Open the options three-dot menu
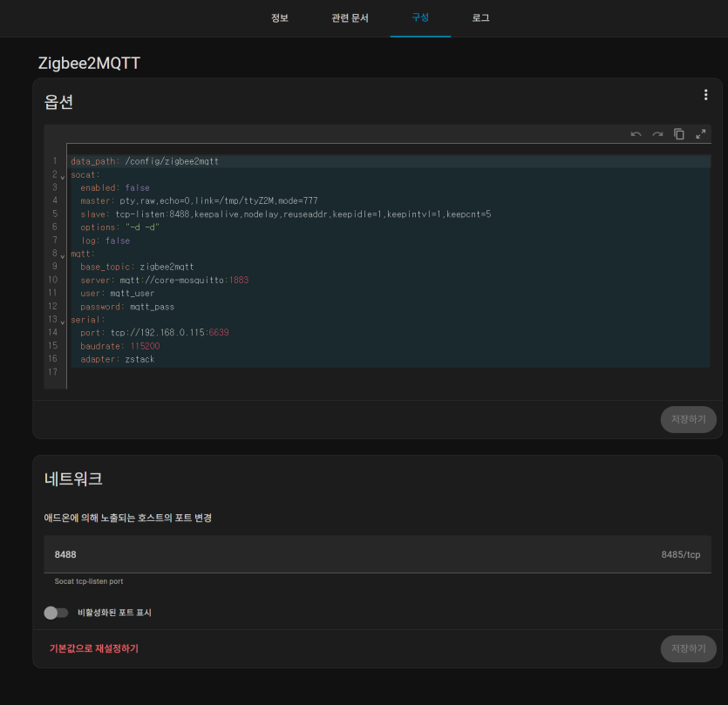 click(x=705, y=95)
